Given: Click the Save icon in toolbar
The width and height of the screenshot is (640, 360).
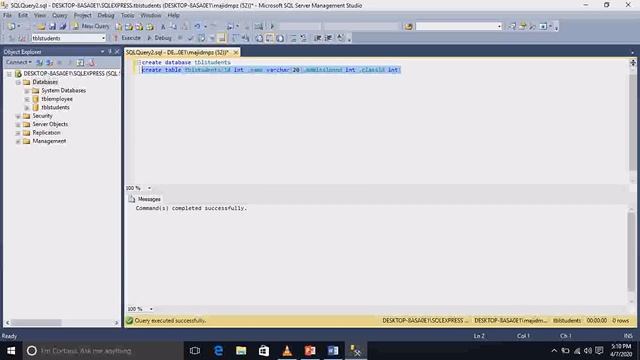Looking at the screenshot, I should [x=52, y=26].
